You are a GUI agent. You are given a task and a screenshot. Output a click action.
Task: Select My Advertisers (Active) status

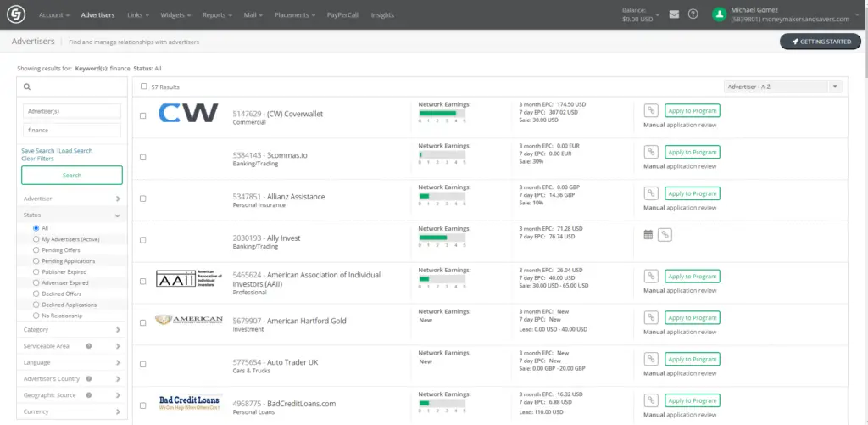pos(36,239)
